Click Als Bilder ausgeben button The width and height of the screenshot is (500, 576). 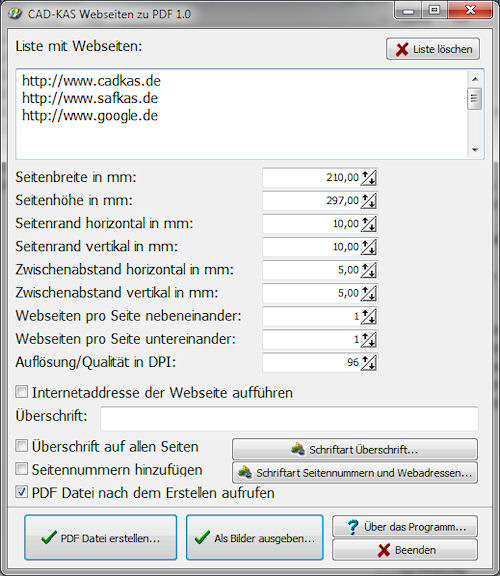255,538
